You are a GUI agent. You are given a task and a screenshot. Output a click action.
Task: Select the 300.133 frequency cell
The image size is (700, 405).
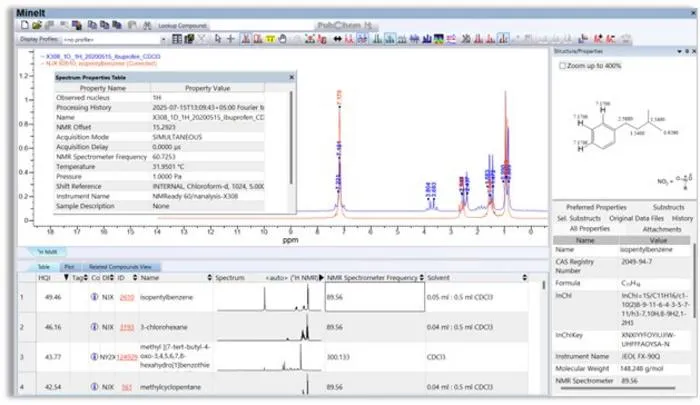pos(375,357)
